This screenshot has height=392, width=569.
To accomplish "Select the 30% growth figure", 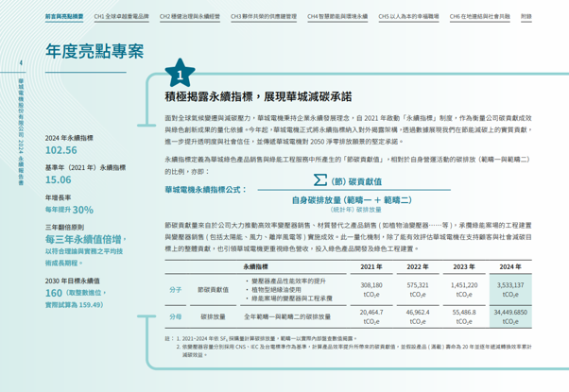I will (83, 210).
